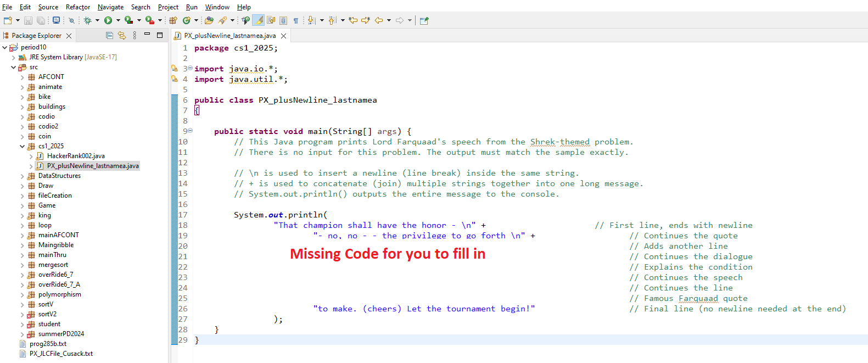Collapse the cs1_2025 package
Viewport: 868px width, 363px height.
tap(23, 147)
